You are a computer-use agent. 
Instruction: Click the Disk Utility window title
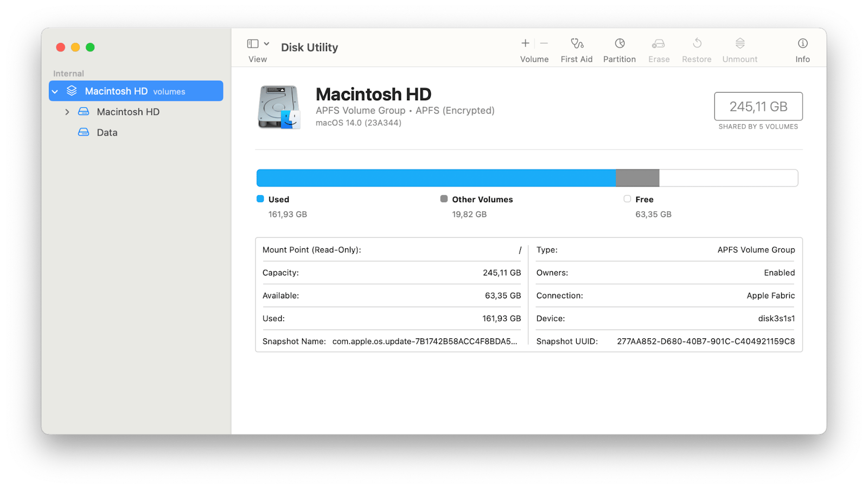click(x=309, y=47)
